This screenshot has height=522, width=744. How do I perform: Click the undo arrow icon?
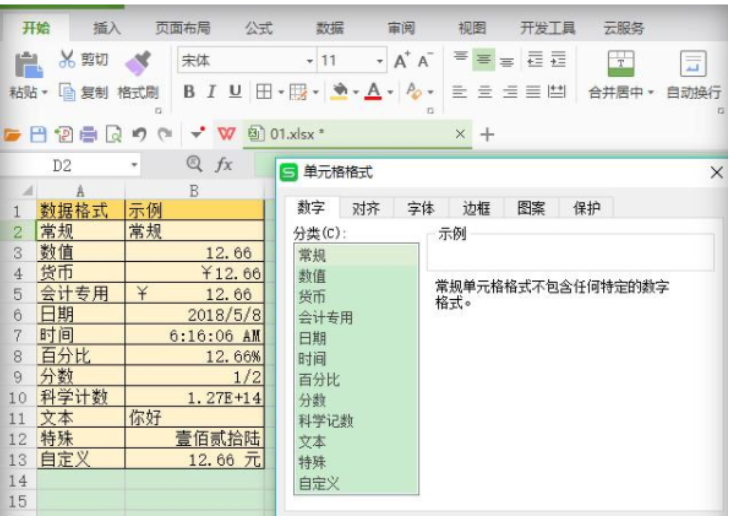139,134
